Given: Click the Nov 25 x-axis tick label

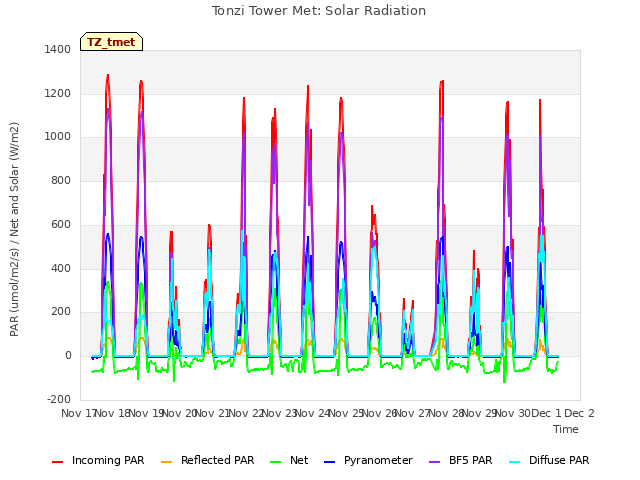Looking at the screenshot, I should (346, 413).
